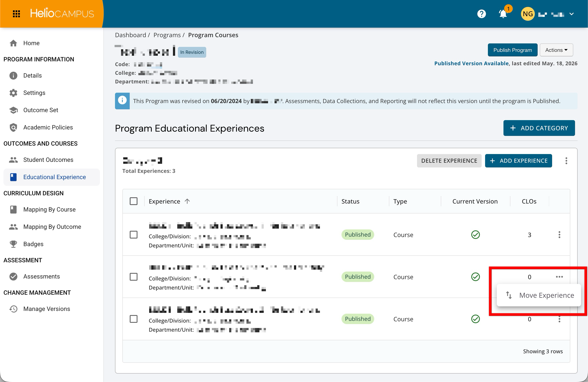Click the Badges trophy icon
Screen dimensions: 588x382
(13, 244)
